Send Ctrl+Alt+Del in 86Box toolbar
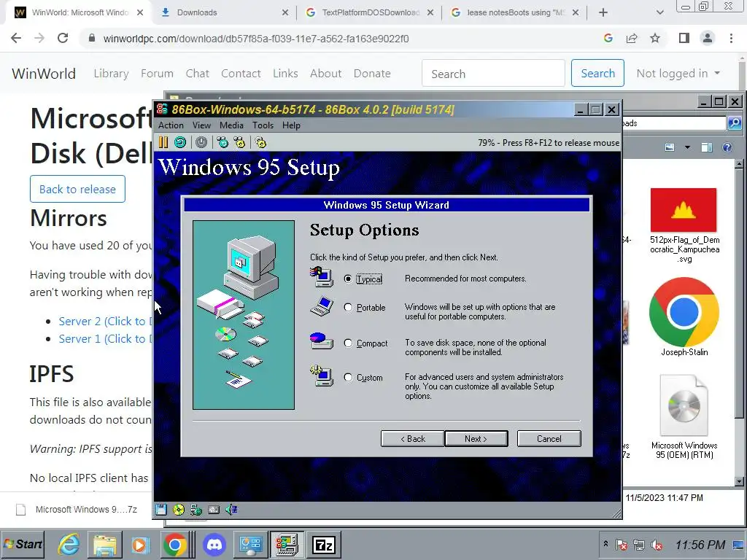The image size is (747, 560). (x=222, y=142)
